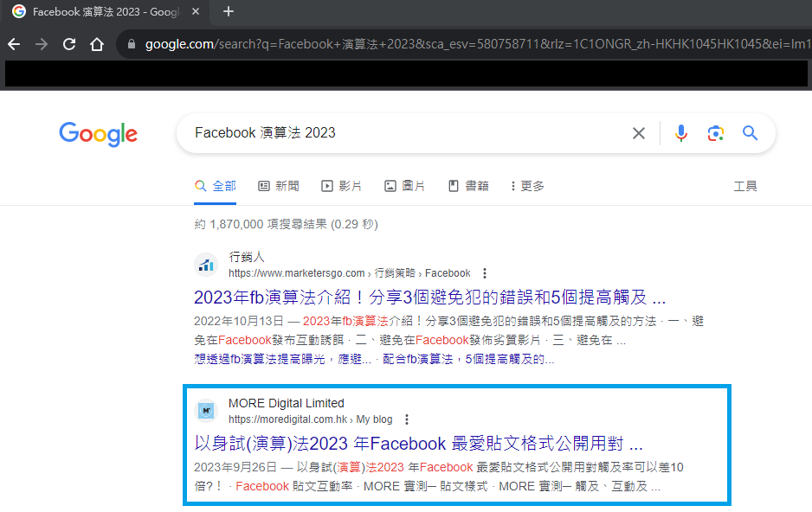Viewport: 812px width, 512px height.
Task: Open Google Lens image search
Action: pyautogui.click(x=715, y=133)
